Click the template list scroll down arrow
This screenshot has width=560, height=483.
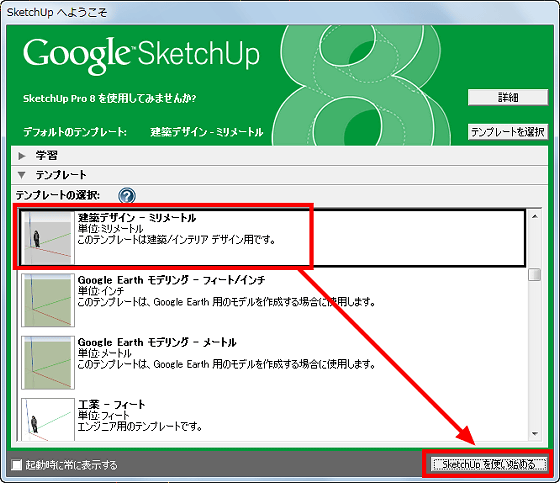(535, 434)
